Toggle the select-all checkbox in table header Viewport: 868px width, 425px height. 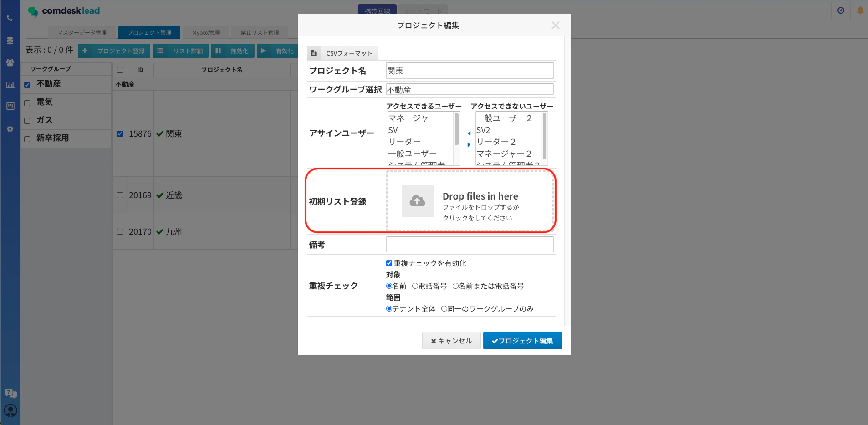(120, 70)
